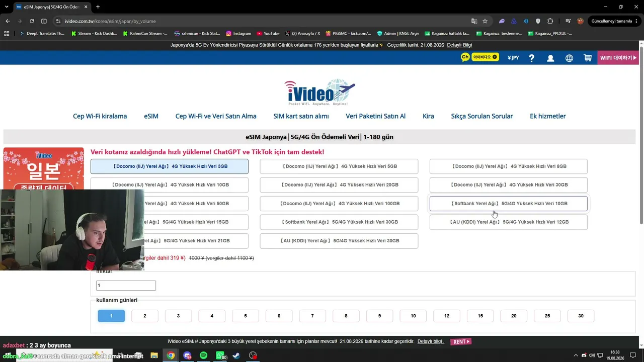Open the Chrome apps grid icon

tap(7, 34)
